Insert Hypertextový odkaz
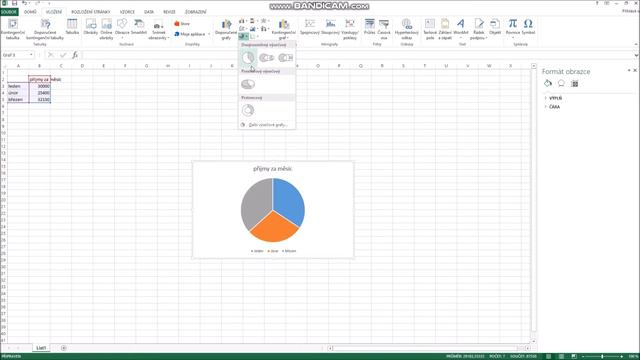 tap(407, 29)
